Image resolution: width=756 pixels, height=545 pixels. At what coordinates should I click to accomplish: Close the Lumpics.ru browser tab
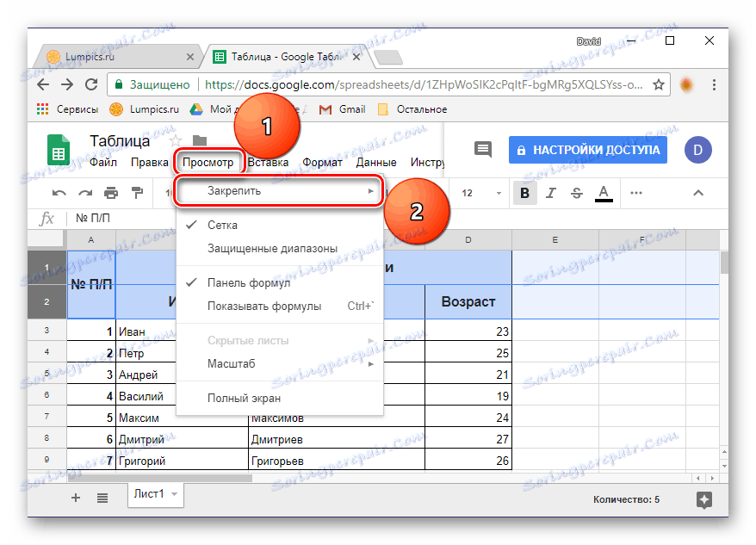190,57
